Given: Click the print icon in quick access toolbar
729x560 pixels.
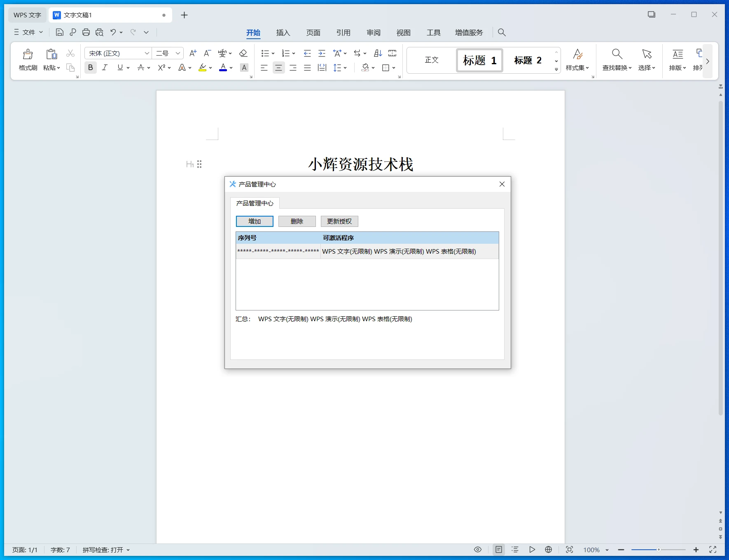Looking at the screenshot, I should 86,32.
